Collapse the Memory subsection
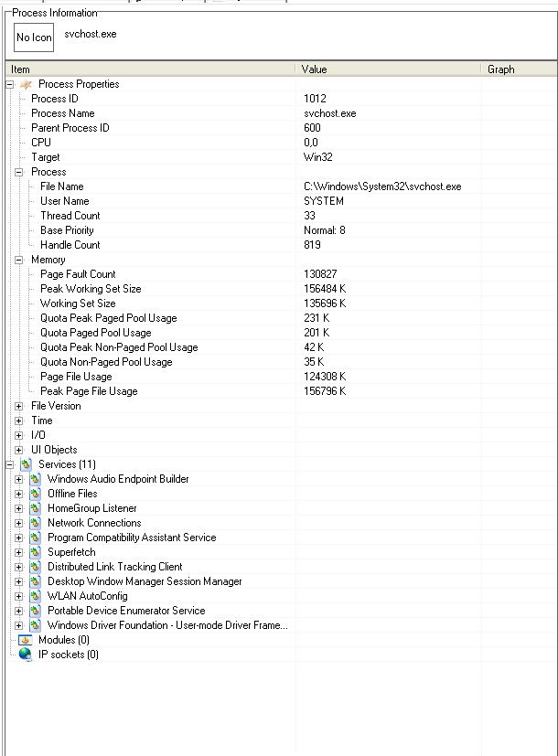558x756 pixels. coord(19,260)
